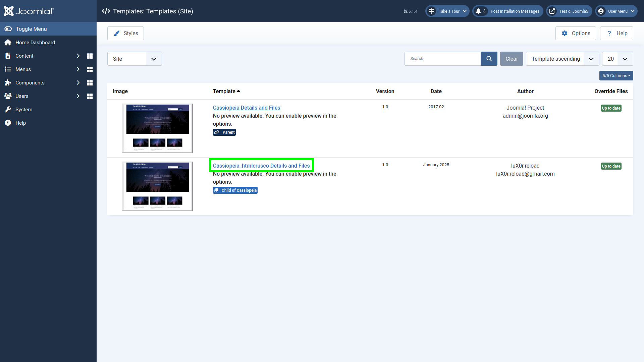Click the Cassiopeia template thumbnail

[157, 128]
